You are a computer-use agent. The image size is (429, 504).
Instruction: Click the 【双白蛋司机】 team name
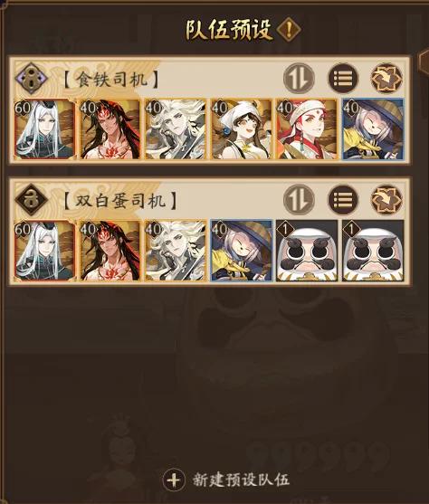tap(119, 201)
